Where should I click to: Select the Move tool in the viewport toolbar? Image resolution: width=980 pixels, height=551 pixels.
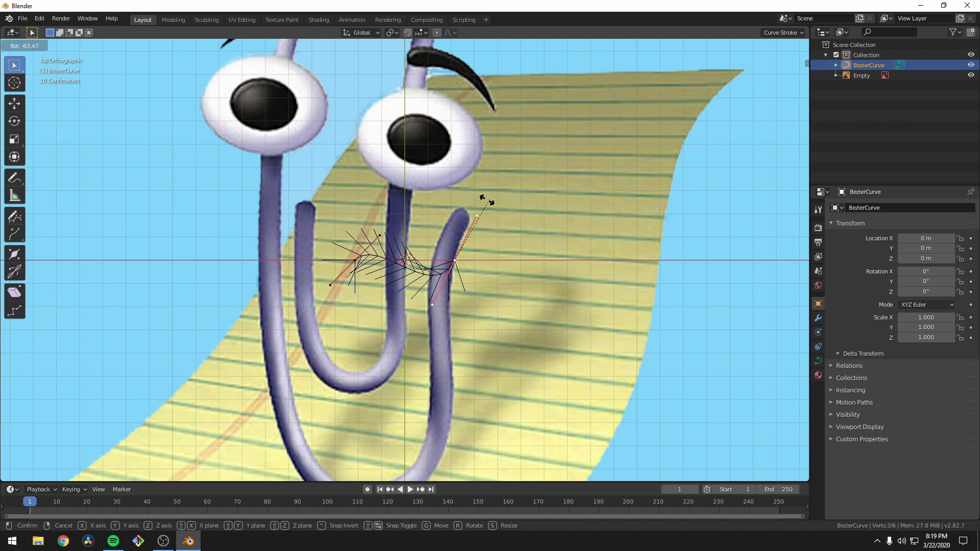click(x=14, y=104)
